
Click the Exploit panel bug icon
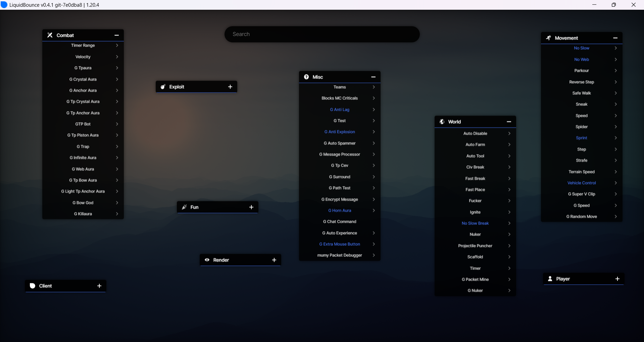[163, 87]
